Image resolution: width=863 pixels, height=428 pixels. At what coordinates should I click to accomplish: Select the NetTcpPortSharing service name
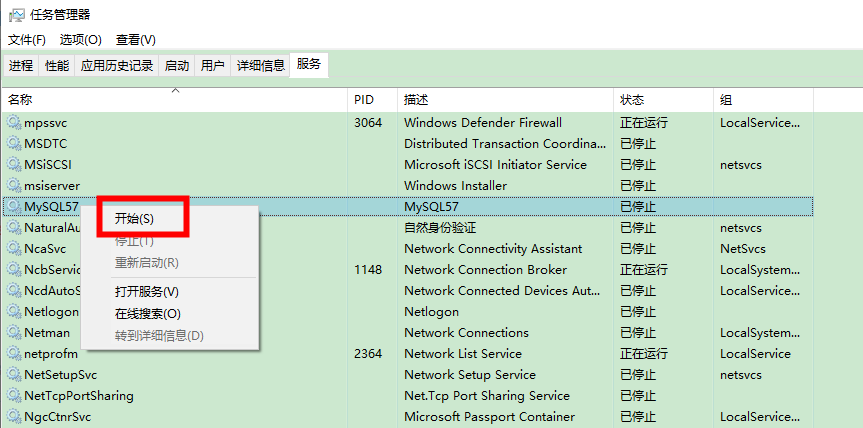(x=79, y=396)
